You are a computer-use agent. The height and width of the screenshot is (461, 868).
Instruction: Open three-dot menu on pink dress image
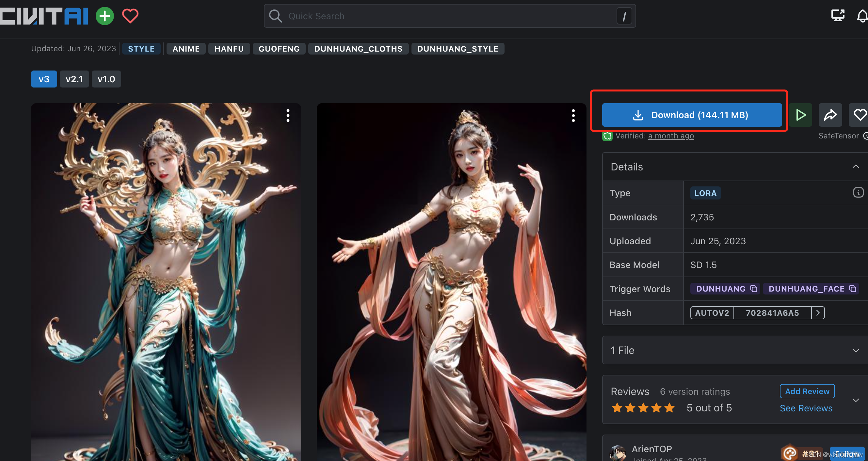pos(573,116)
